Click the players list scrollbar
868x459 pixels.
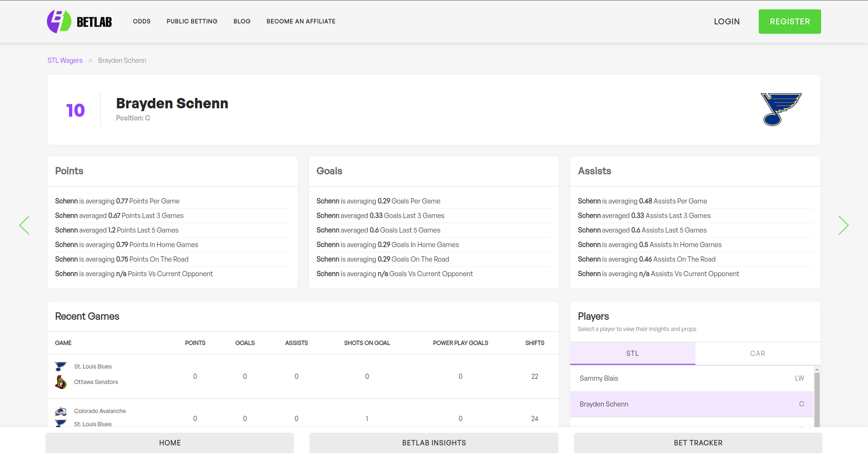[x=817, y=400]
